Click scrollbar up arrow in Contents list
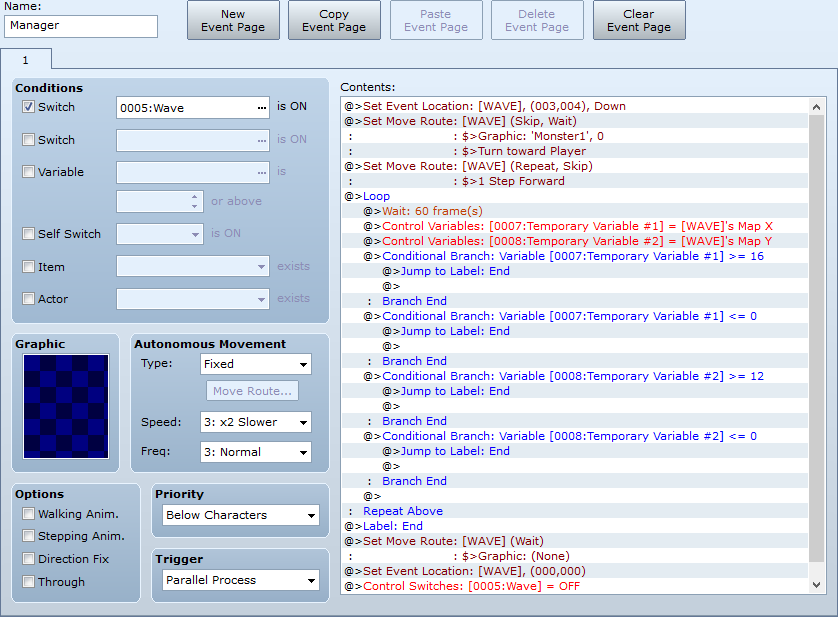The image size is (838, 617). point(817,106)
